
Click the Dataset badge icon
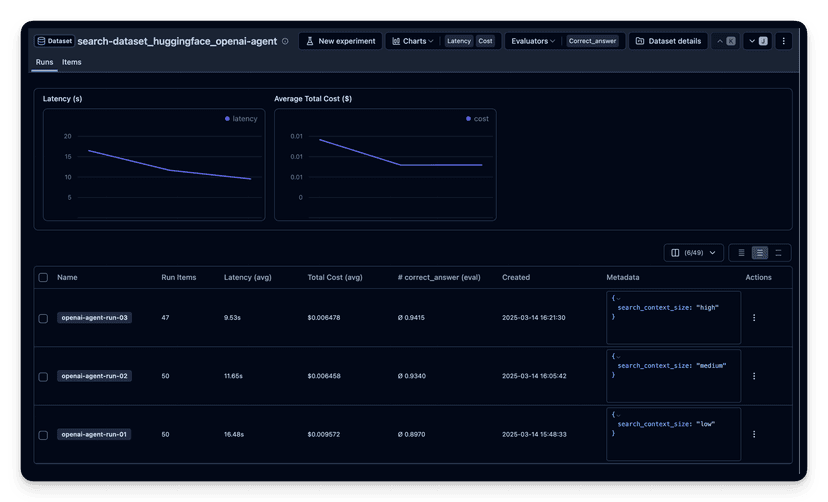[41, 41]
